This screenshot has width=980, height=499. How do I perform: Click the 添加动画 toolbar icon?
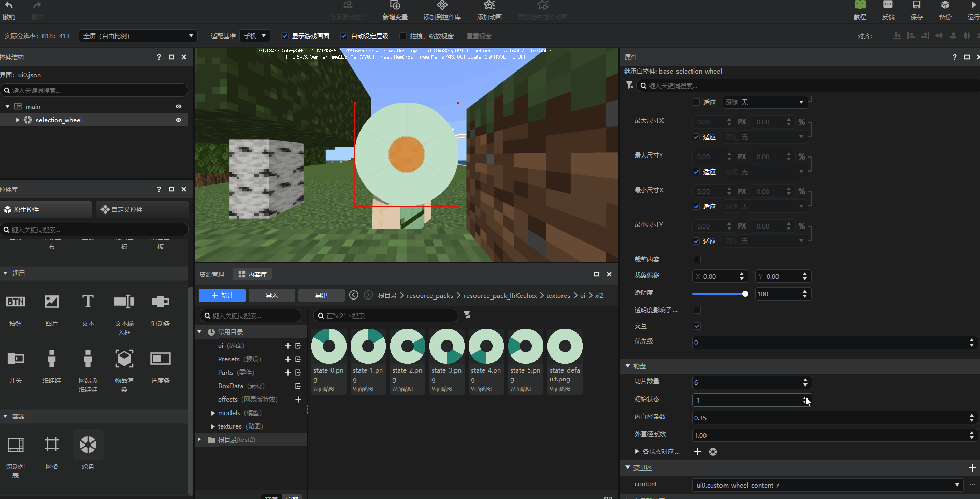pos(489,5)
